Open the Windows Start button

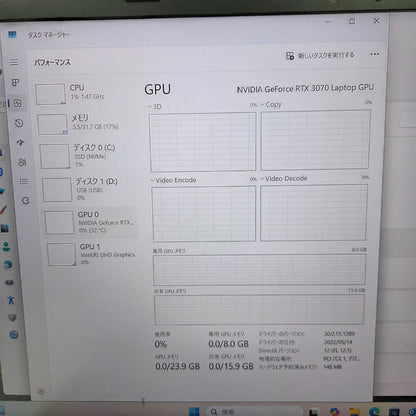coord(194,412)
